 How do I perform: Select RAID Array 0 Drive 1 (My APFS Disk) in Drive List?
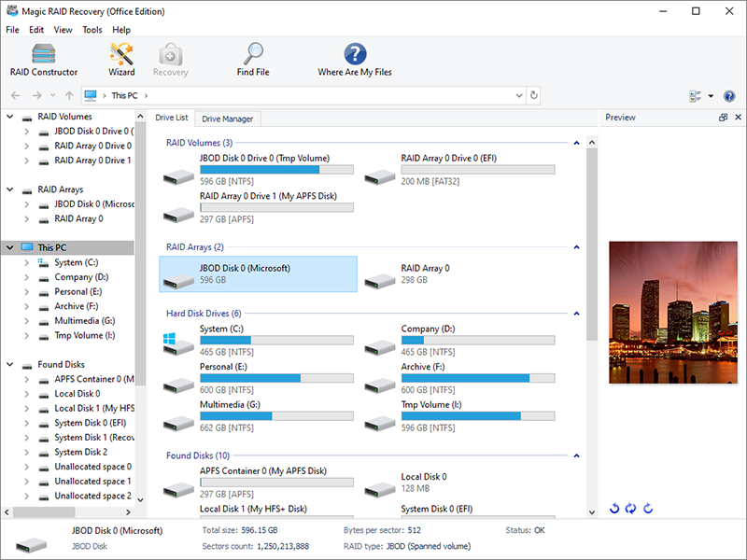click(258, 207)
